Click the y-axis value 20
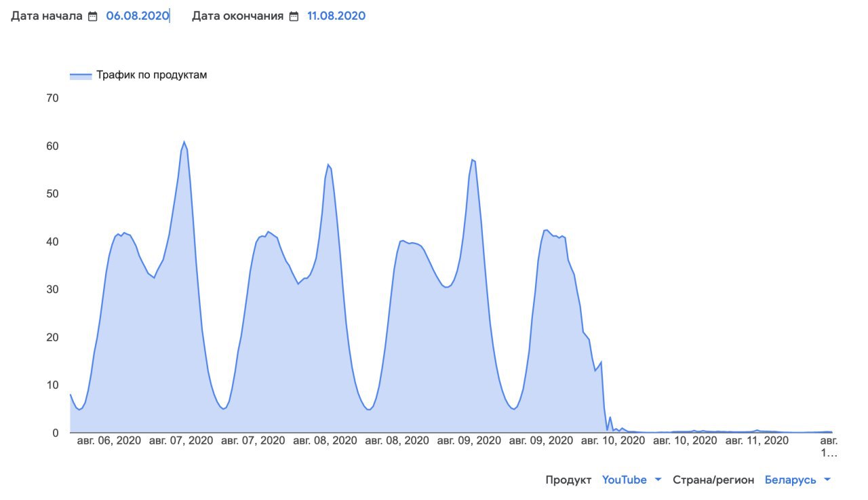This screenshot has width=868, height=500. [52, 337]
